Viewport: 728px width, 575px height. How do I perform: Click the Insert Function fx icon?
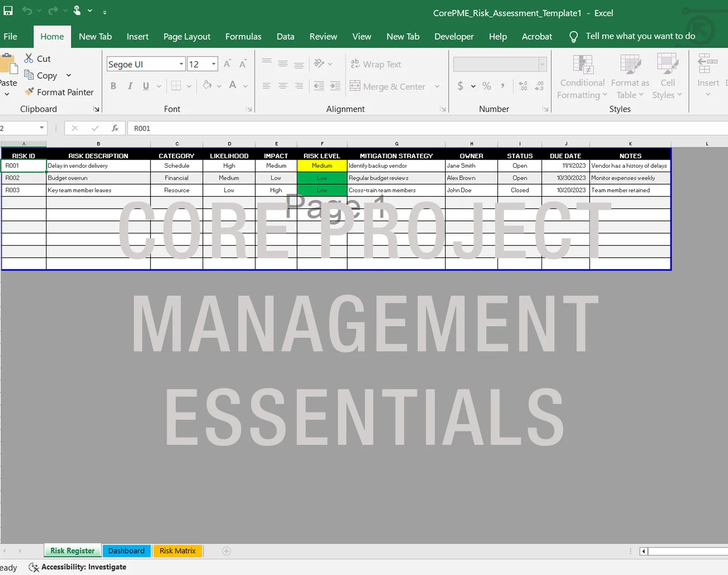tap(115, 128)
